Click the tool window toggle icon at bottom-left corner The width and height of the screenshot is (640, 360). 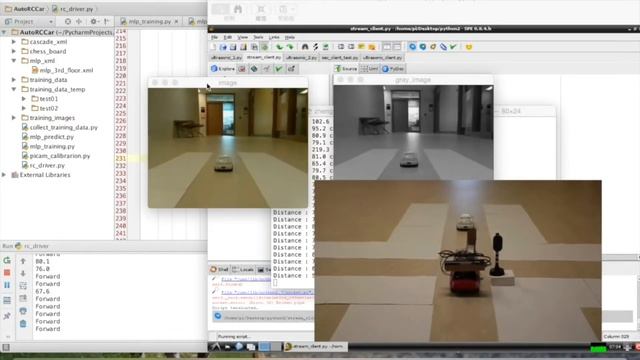click(x=6, y=347)
